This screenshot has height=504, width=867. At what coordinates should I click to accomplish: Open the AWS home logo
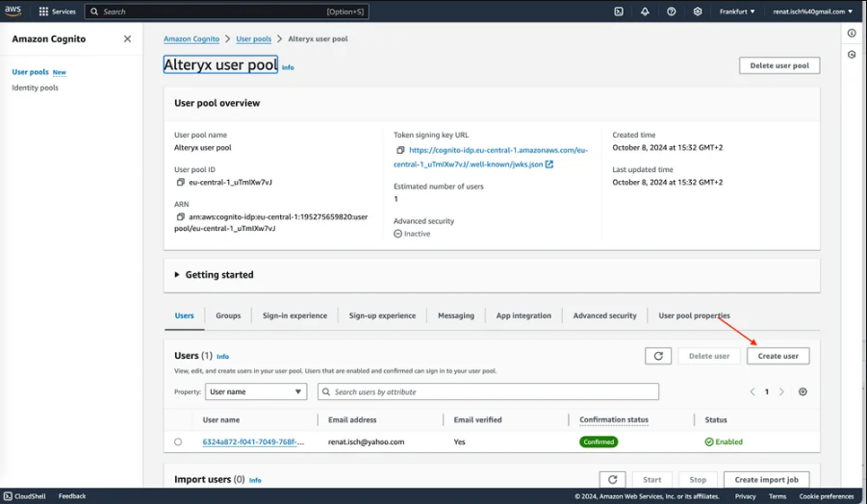pyautogui.click(x=13, y=11)
